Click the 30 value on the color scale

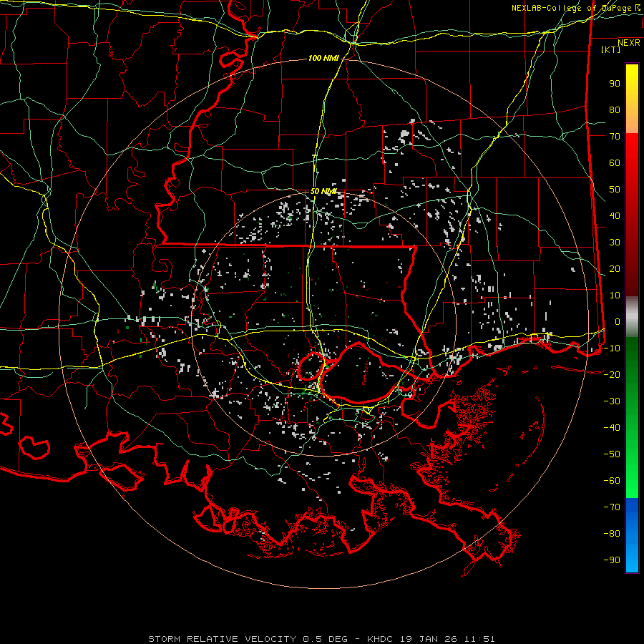click(615, 243)
